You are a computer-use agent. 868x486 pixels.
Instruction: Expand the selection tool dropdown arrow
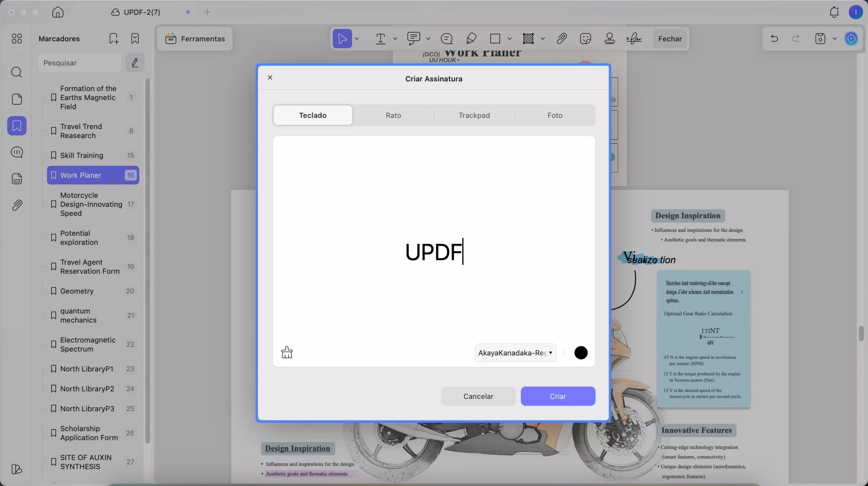[x=357, y=39]
